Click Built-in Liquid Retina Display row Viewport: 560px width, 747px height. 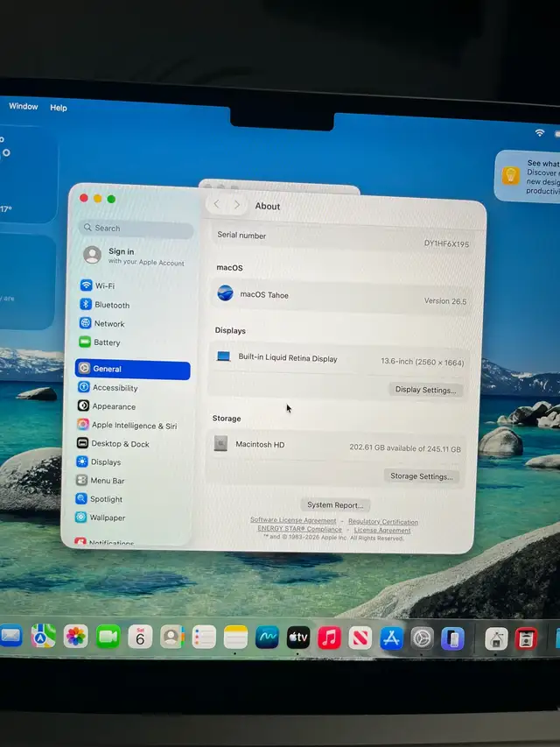point(339,360)
